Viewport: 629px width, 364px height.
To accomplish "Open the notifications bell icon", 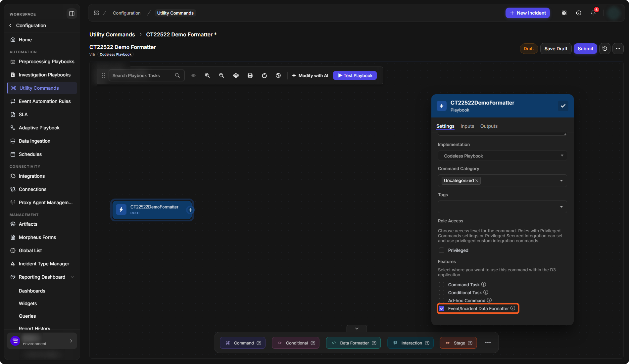I will pyautogui.click(x=593, y=13).
